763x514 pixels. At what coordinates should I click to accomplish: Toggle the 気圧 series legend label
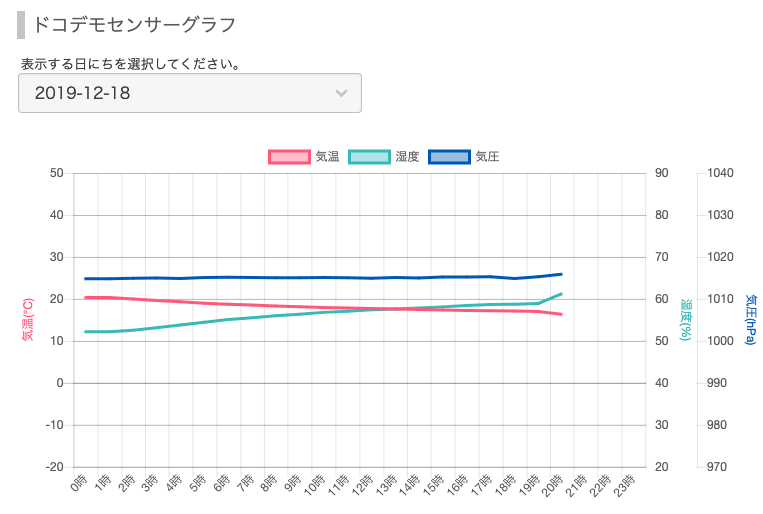tap(487, 157)
